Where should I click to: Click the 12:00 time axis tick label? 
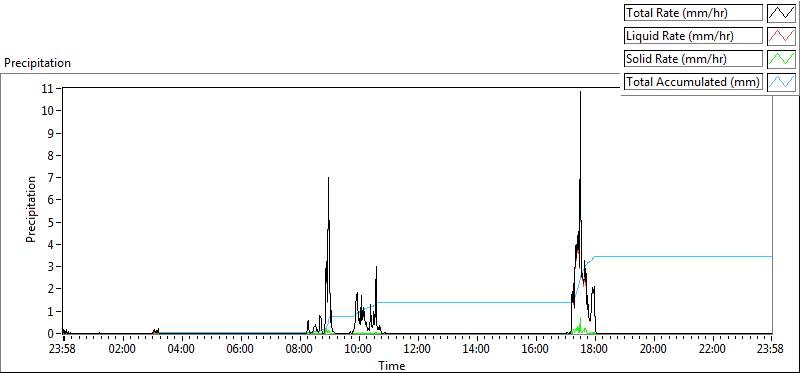point(417,350)
